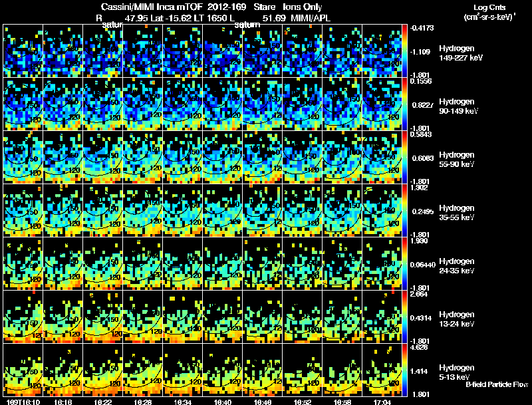Click the '(cm²-sr-s-keV)' units label
This screenshot has width=532, height=405.
point(489,17)
